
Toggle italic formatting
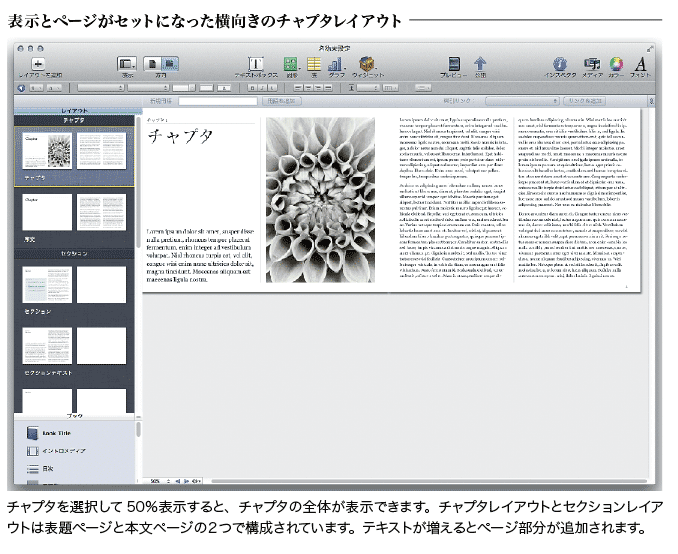point(262,88)
